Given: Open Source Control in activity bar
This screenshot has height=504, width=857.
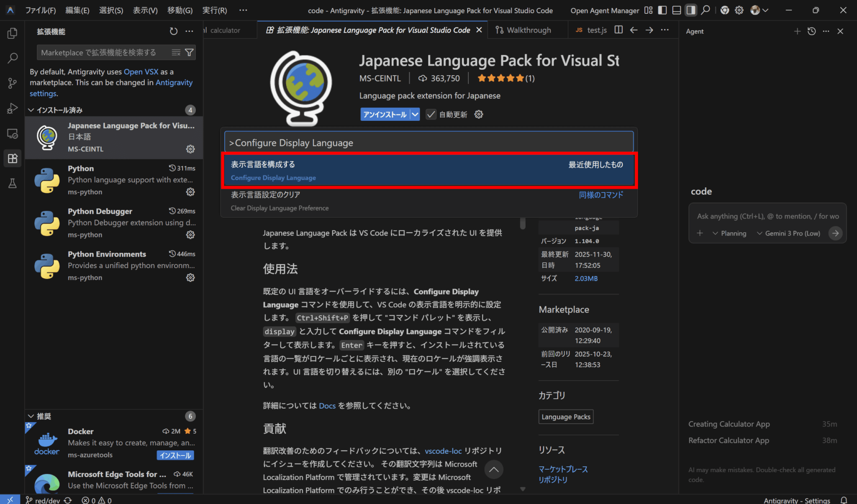Looking at the screenshot, I should 13,83.
